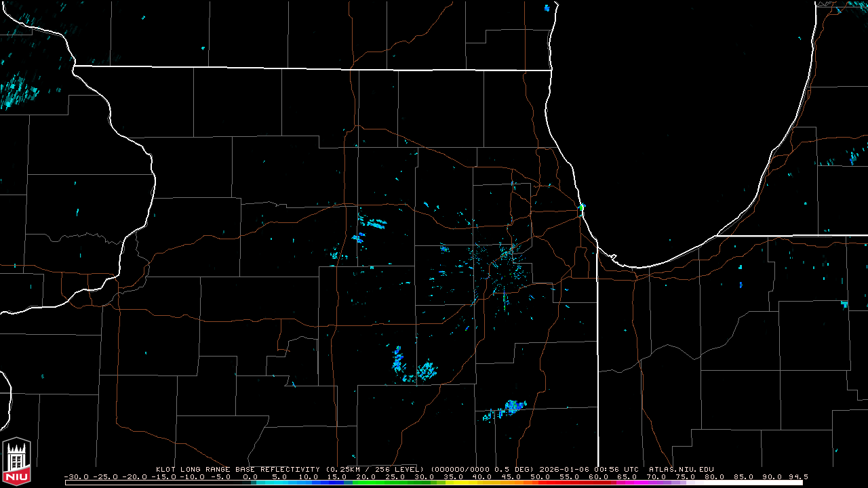Click the magenta segment of the reflectivity color bar
Screen dimensions: 868x488
pos(634,483)
